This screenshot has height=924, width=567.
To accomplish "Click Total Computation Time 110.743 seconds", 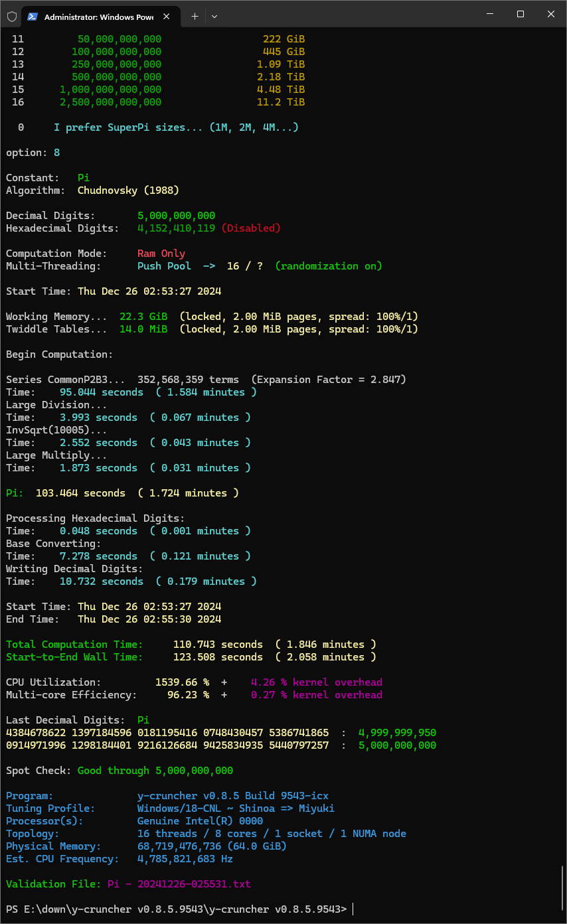I will point(218,645).
